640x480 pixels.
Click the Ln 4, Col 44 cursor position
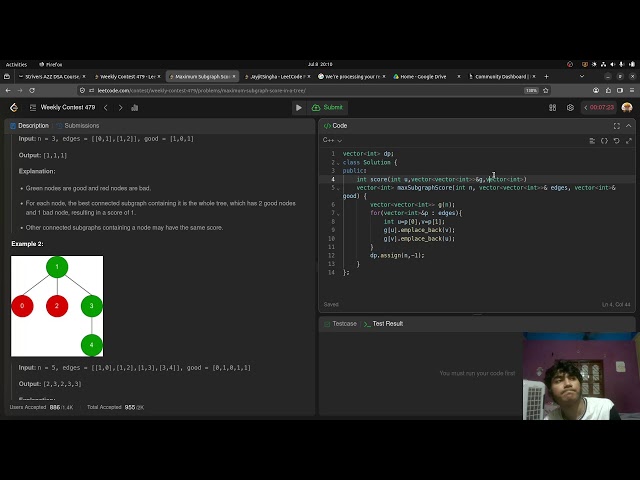tap(616, 304)
